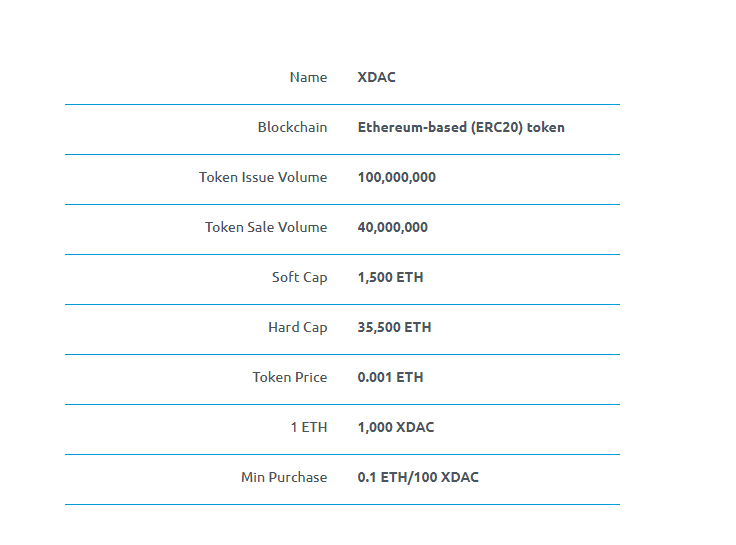The height and width of the screenshot is (545, 736).
Task: Click the "Token Price" label
Action: coord(289,377)
